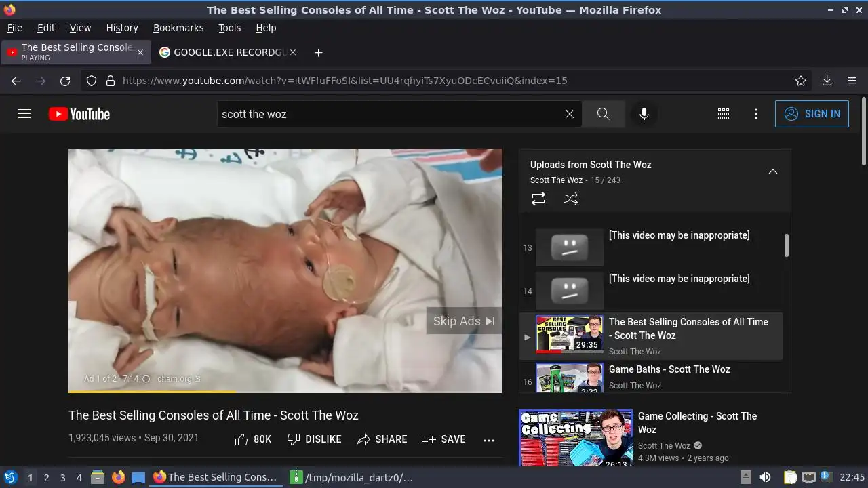
Task: Bookmark this page with the star icon
Action: click(x=801, y=81)
